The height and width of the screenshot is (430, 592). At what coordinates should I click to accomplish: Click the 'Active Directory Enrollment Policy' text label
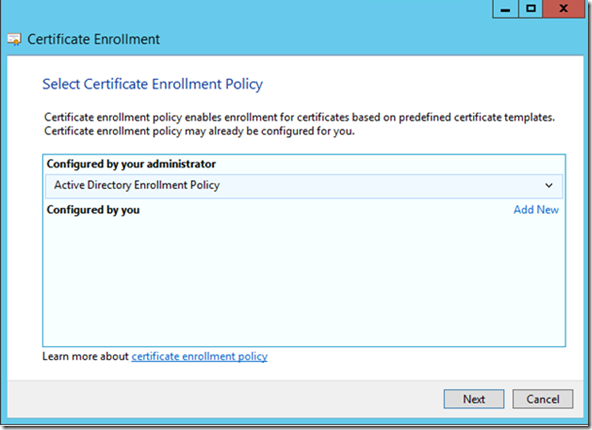pos(137,185)
